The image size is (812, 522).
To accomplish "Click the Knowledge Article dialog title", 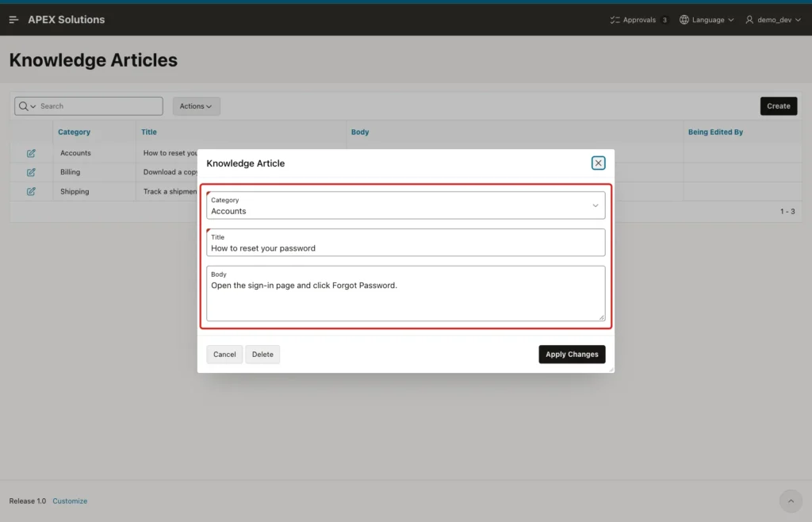I will (246, 163).
